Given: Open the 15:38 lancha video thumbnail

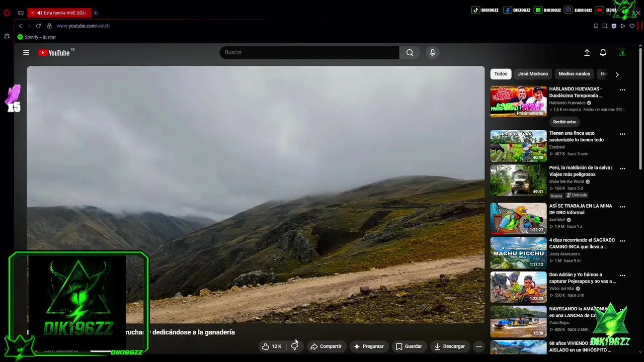Looking at the screenshot, I should [x=518, y=322].
